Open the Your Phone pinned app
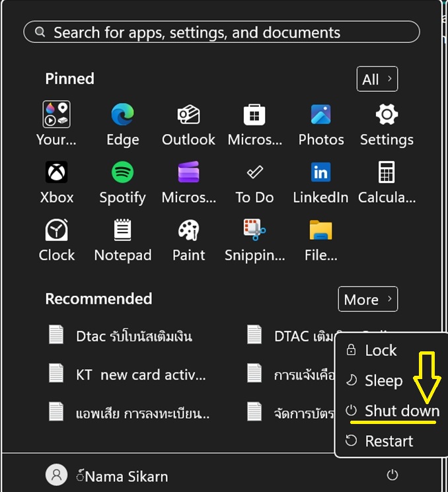Image resolution: width=448 pixels, height=492 pixels. point(57,123)
